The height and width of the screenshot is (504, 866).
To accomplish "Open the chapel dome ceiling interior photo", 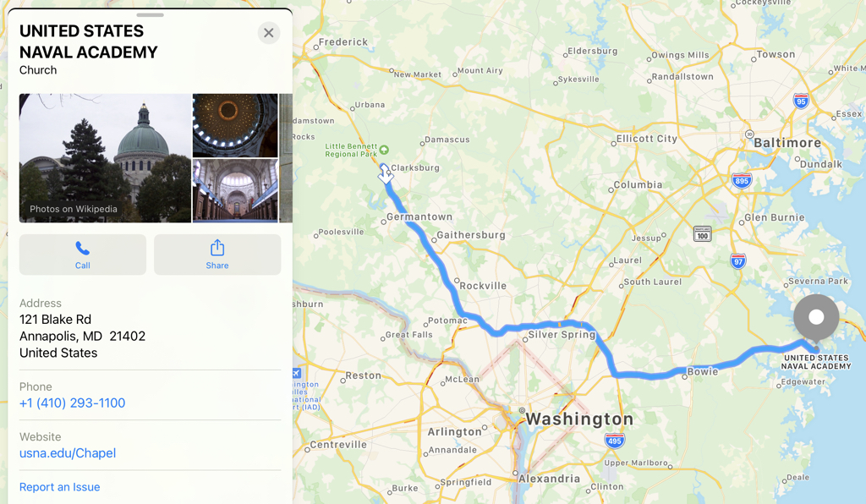I will pyautogui.click(x=235, y=125).
